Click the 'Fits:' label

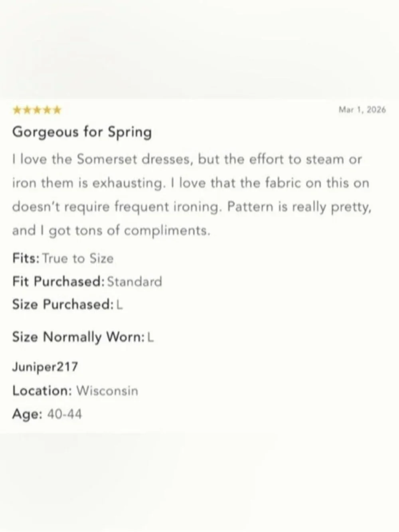pos(26,258)
